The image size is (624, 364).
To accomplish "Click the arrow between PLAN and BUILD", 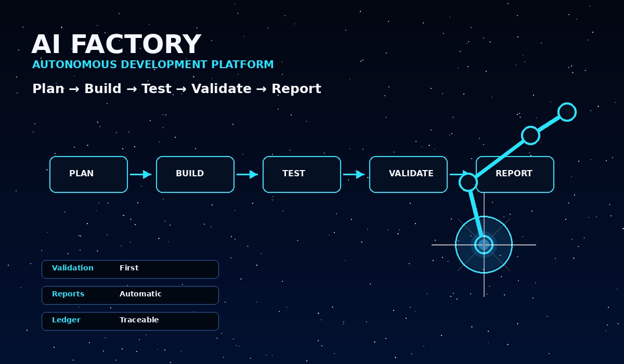I will pos(140,174).
